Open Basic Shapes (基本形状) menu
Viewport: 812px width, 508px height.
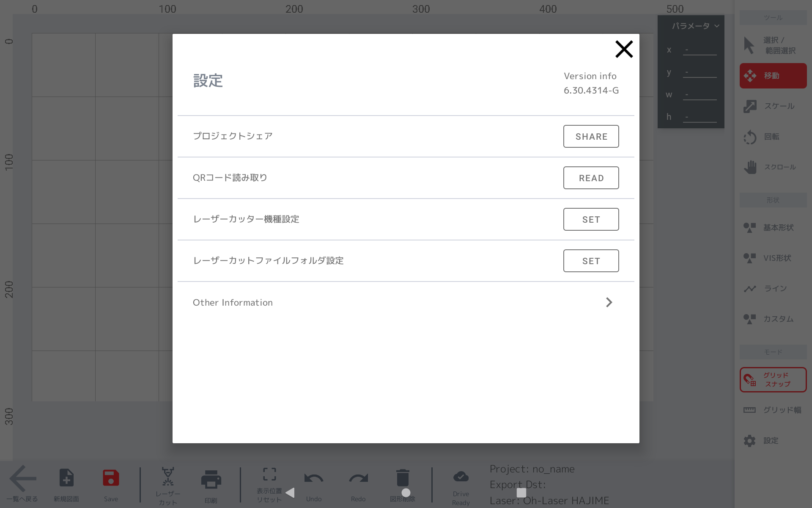tap(773, 228)
